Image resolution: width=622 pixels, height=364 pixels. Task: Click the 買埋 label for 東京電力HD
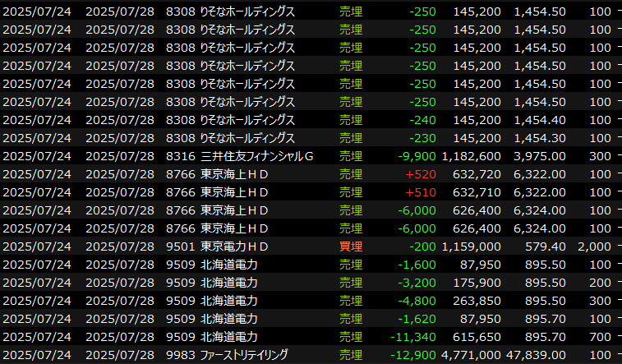pos(350,247)
